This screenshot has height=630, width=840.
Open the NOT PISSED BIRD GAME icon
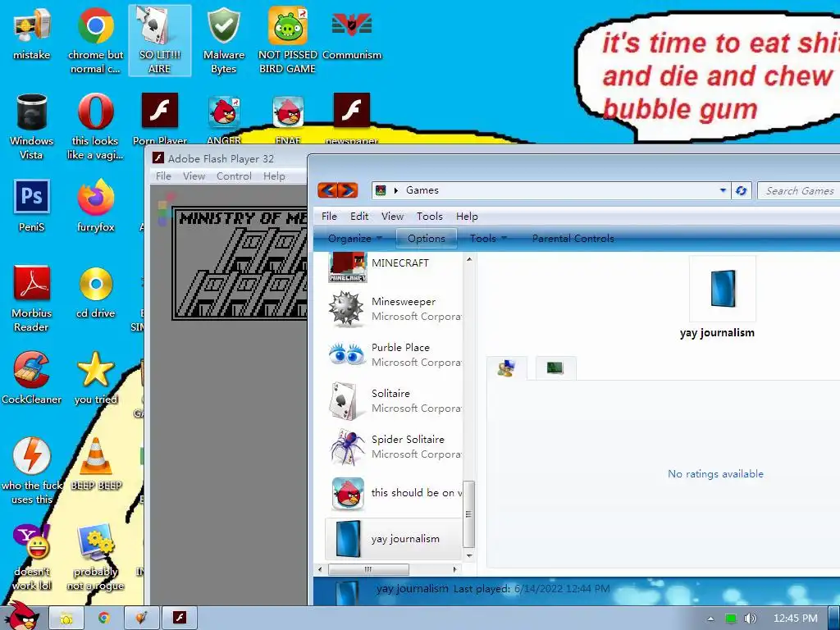click(288, 42)
